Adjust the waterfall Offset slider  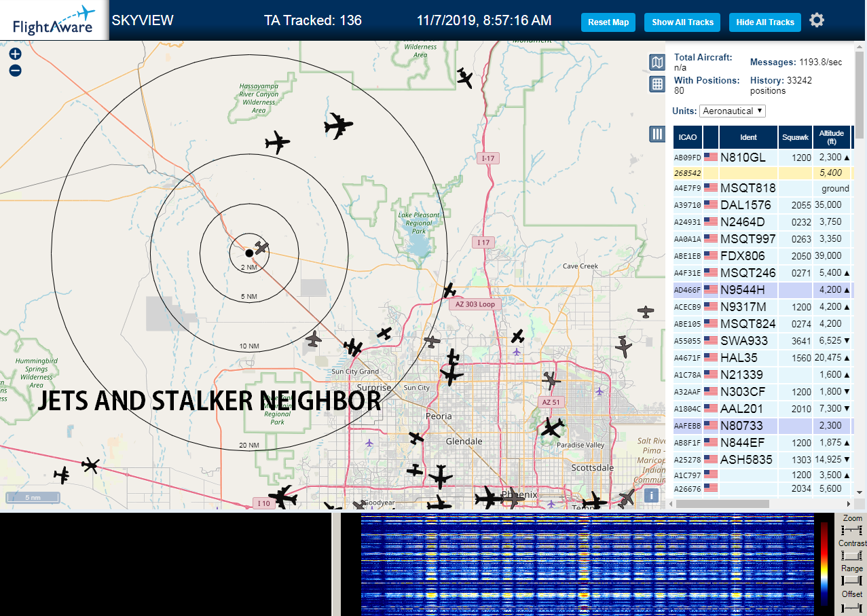pos(851,606)
